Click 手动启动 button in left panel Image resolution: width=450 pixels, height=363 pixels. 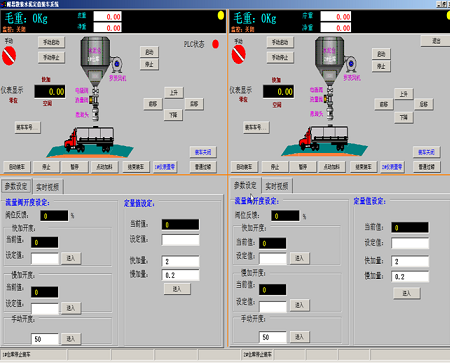[51, 42]
